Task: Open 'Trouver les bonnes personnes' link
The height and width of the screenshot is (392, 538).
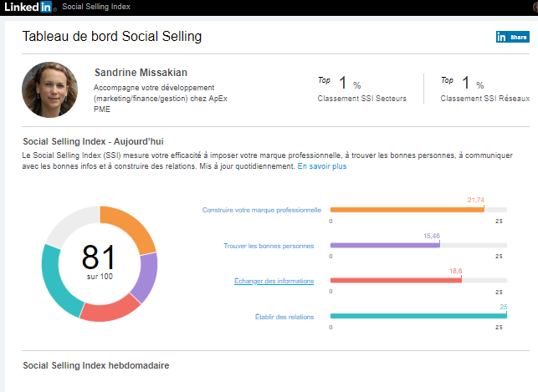Action: point(269,246)
